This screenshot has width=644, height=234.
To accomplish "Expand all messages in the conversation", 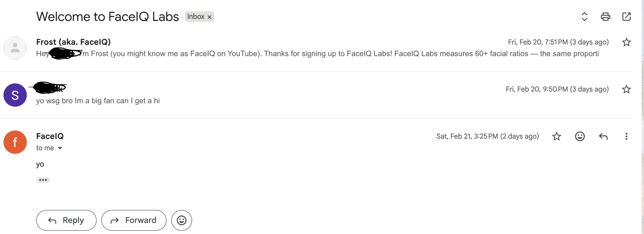I will pyautogui.click(x=584, y=17).
